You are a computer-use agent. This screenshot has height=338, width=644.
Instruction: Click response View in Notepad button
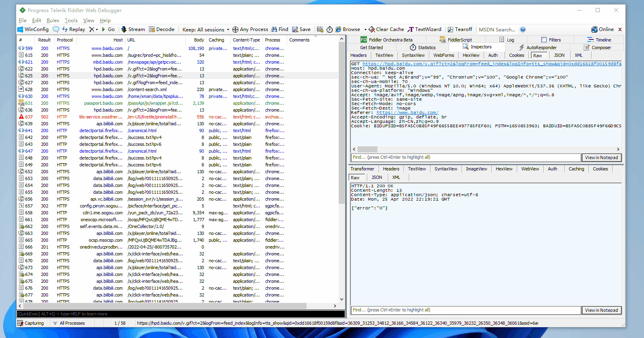(x=601, y=310)
